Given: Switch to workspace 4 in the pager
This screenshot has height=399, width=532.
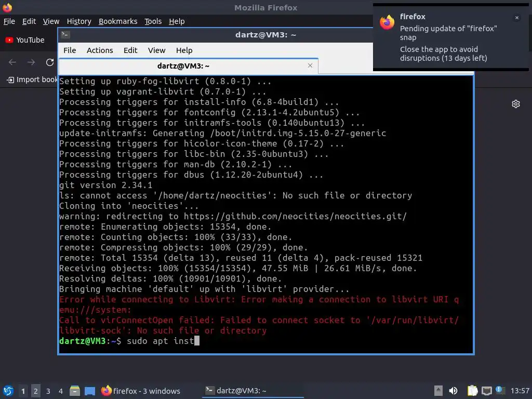Looking at the screenshot, I should point(61,391).
